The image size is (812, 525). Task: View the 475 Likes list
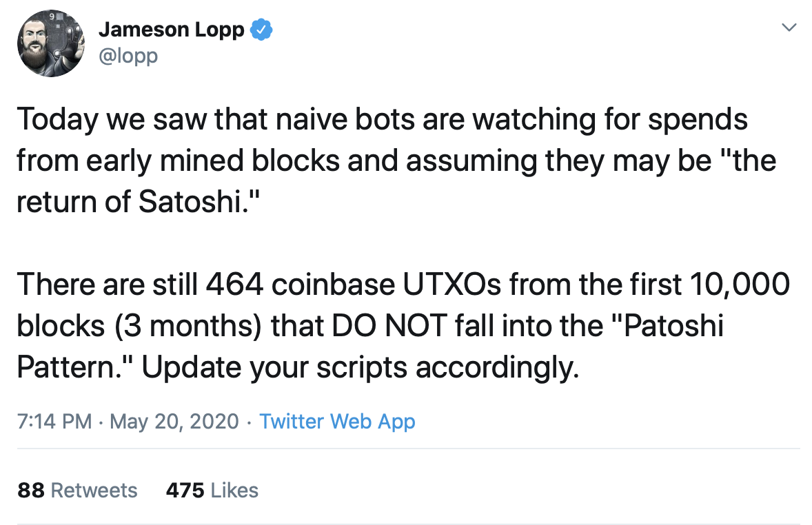point(212,491)
